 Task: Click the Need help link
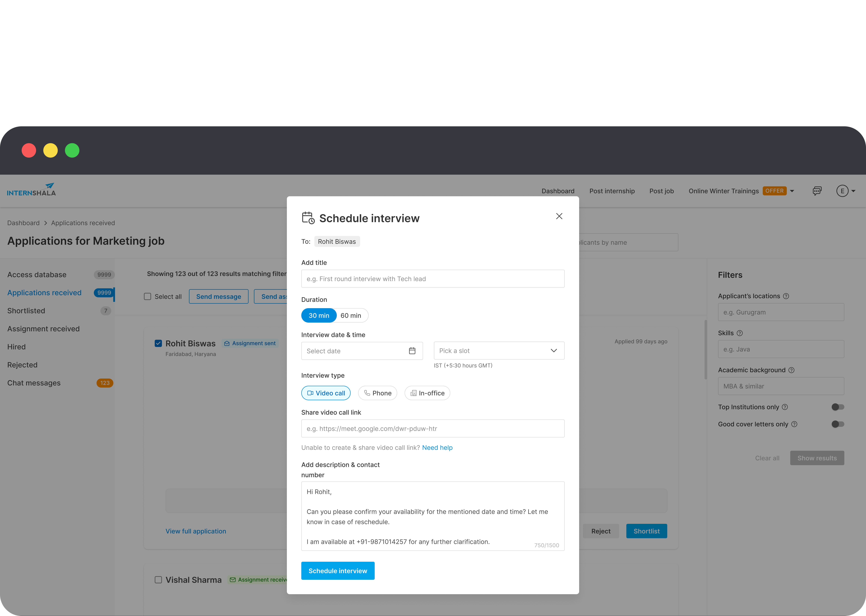(x=437, y=448)
